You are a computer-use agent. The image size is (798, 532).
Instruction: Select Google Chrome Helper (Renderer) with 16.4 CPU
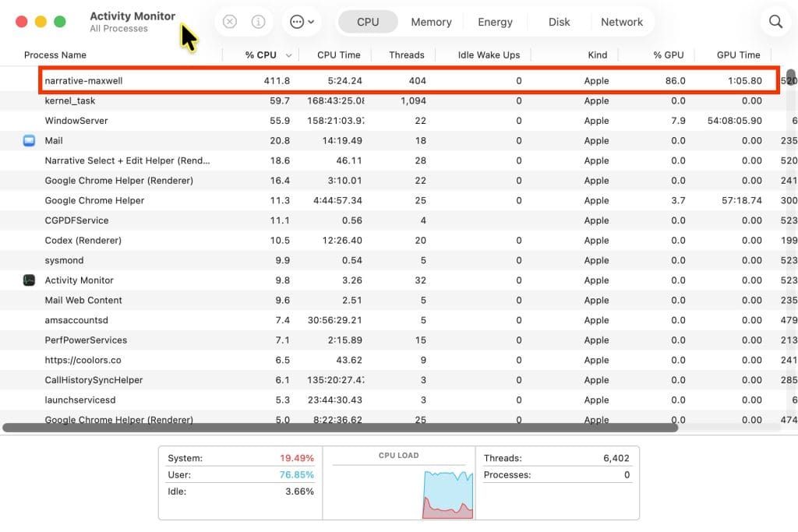point(399,181)
